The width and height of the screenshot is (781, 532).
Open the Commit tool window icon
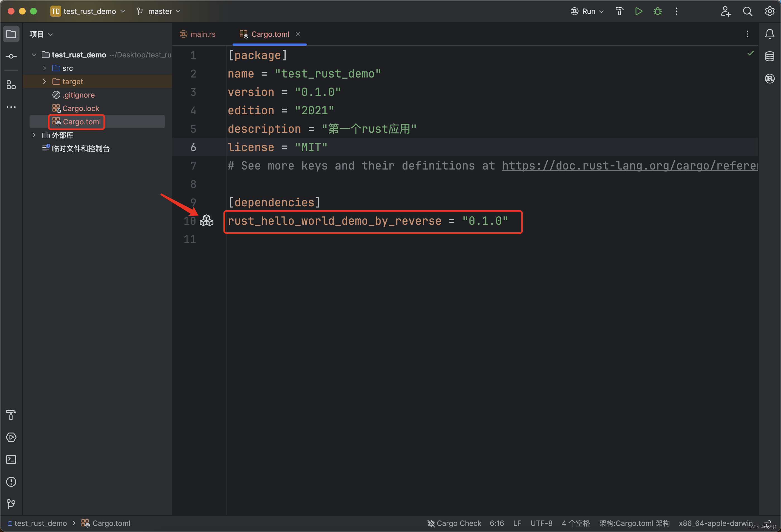tap(11, 56)
